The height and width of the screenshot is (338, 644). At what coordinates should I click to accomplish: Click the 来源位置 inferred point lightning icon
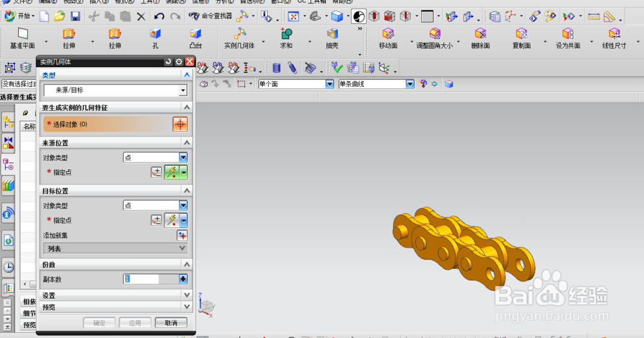point(172,172)
